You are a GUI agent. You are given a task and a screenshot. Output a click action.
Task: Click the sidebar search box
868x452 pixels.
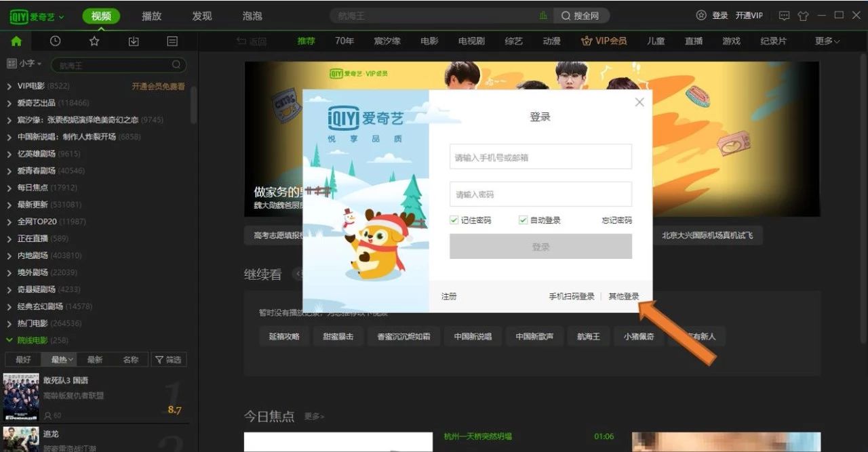pyautogui.click(x=119, y=65)
